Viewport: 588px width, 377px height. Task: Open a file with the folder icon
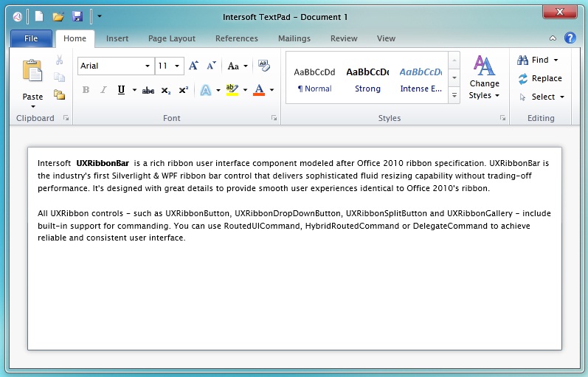click(x=58, y=16)
